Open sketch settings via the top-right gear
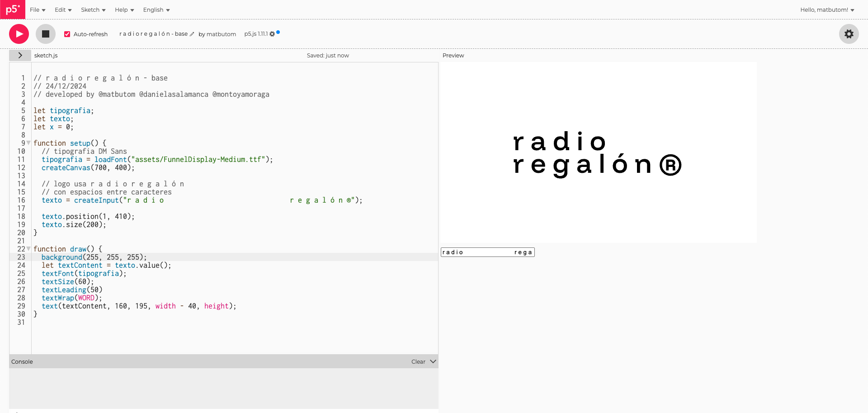 pos(849,34)
